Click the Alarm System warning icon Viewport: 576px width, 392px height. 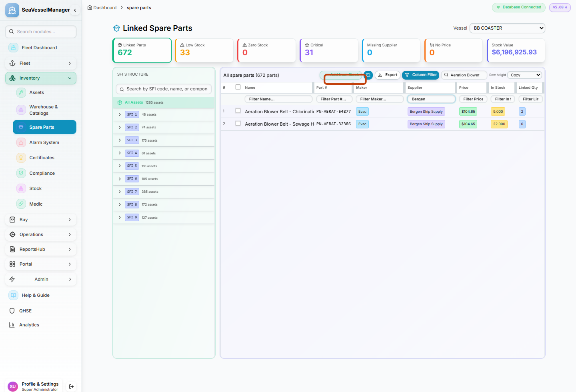coord(21,142)
